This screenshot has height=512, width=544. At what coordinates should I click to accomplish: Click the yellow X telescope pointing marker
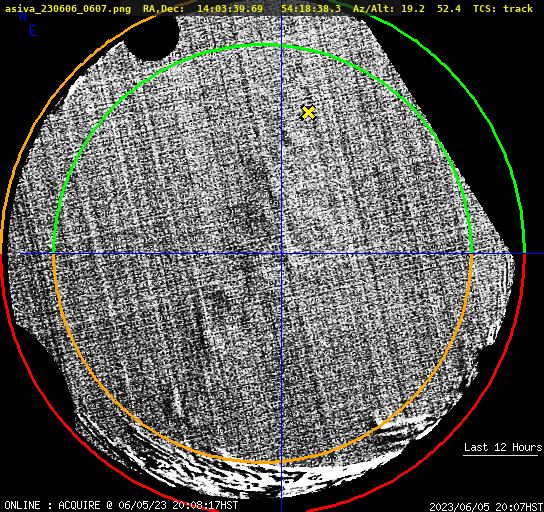point(308,113)
